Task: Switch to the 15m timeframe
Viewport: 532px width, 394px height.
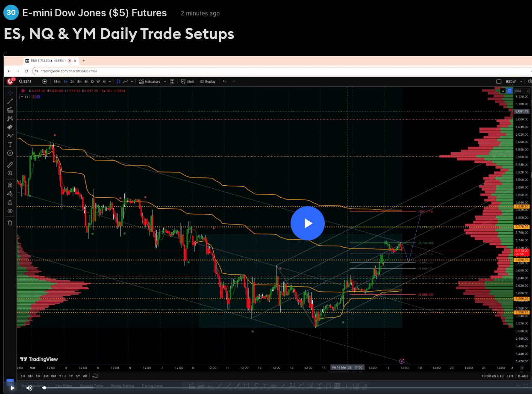Action: 57,81
